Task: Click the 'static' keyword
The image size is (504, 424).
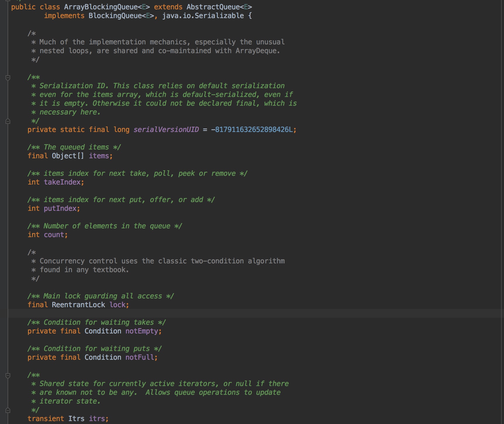Action: pos(72,130)
